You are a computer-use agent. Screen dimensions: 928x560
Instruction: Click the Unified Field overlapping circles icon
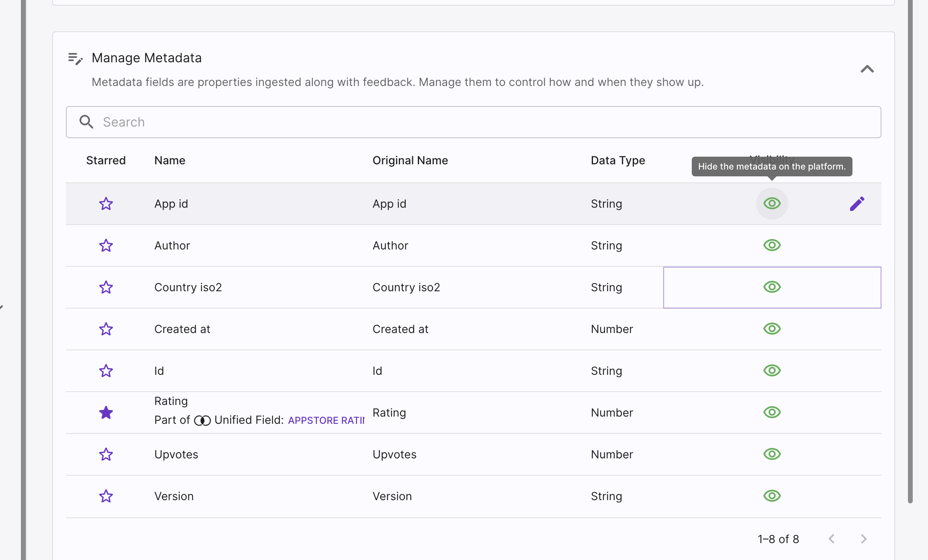click(x=202, y=420)
